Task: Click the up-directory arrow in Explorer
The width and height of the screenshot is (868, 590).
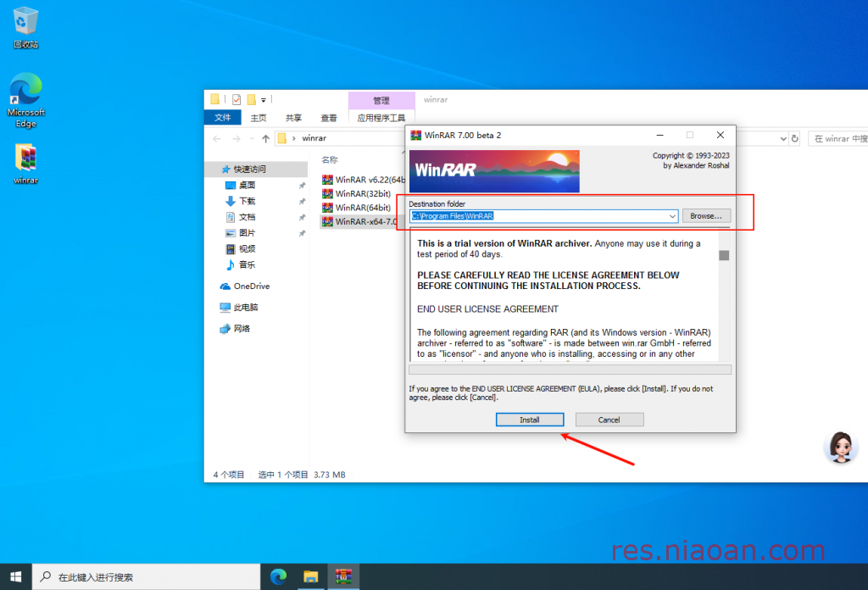Action: pos(265,138)
